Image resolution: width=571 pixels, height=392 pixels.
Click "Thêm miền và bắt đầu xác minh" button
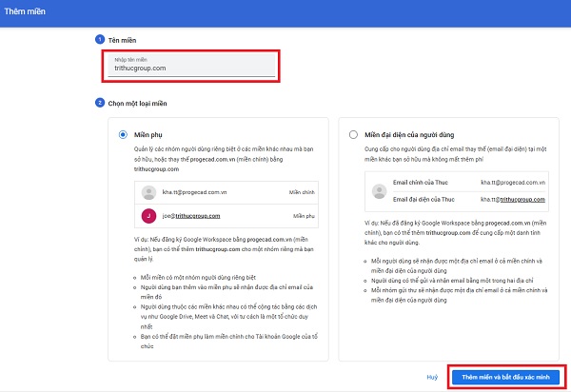506,376
